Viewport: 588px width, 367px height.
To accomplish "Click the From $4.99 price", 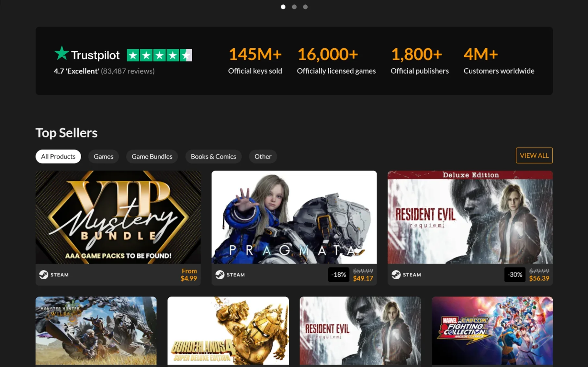I will coord(189,274).
